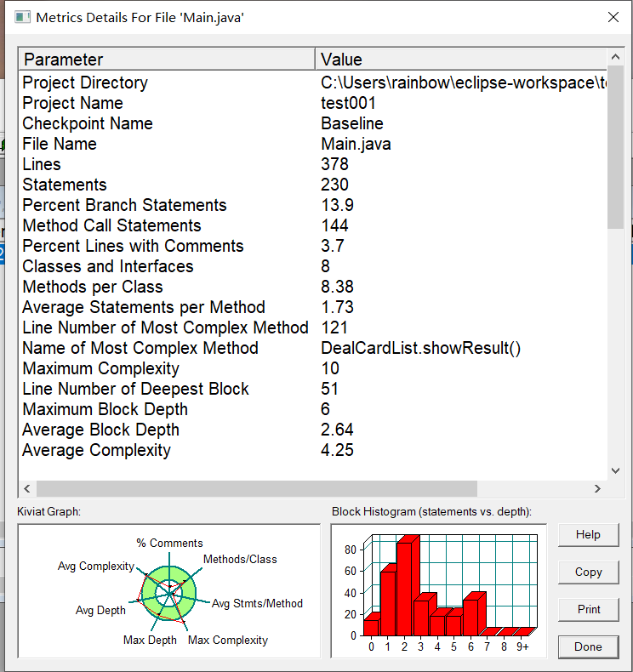Click the Lines value 378
This screenshot has width=633, height=672.
click(334, 164)
